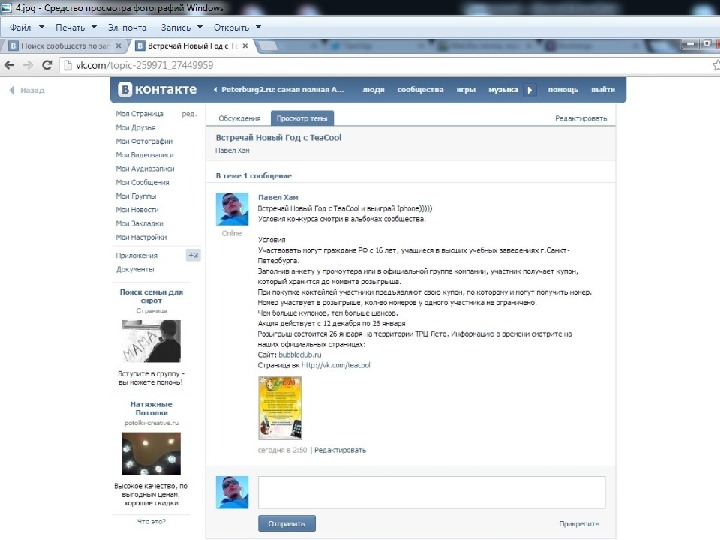Select the Просмотр темы tab
The height and width of the screenshot is (540, 720).
click(302, 118)
